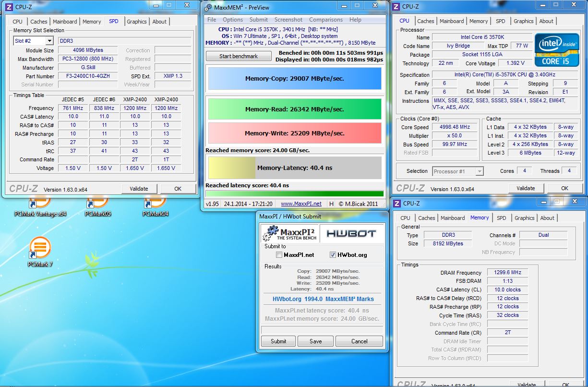Switch to Caches tab in SPD window
This screenshot has width=588, height=387.
(x=39, y=22)
